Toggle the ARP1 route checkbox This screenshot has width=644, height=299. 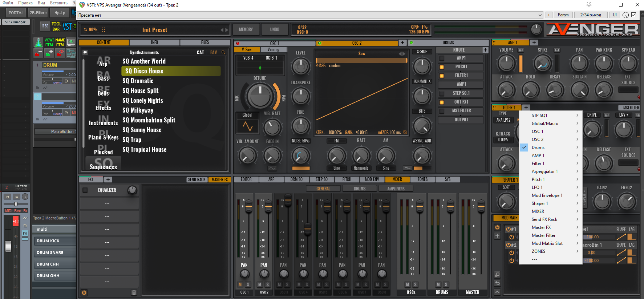pos(442,58)
